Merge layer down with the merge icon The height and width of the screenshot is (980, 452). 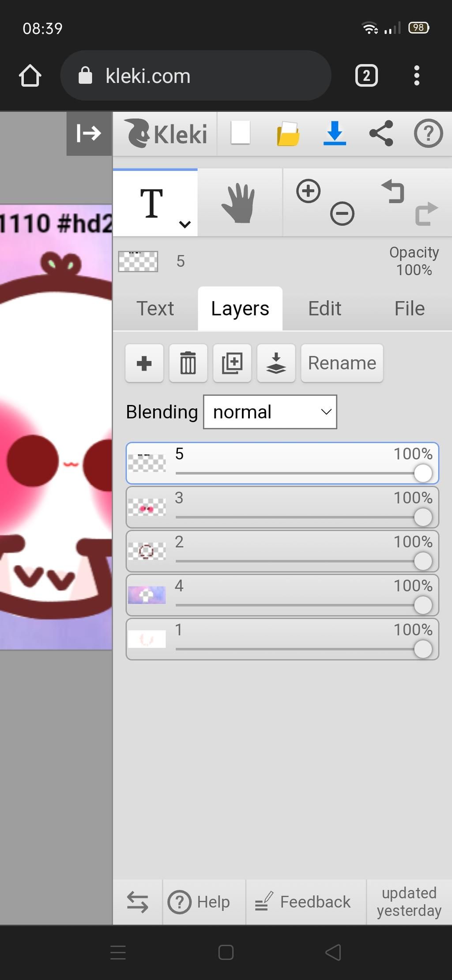tap(276, 363)
